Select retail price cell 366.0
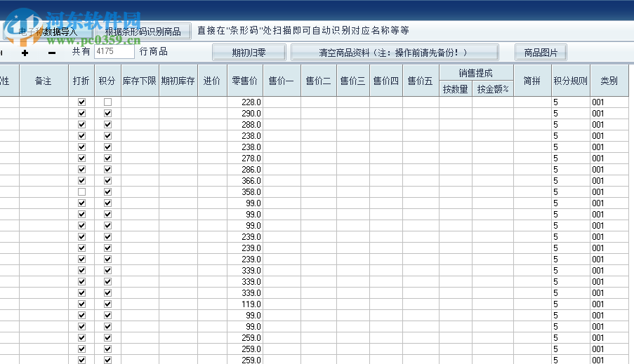 pyautogui.click(x=245, y=180)
